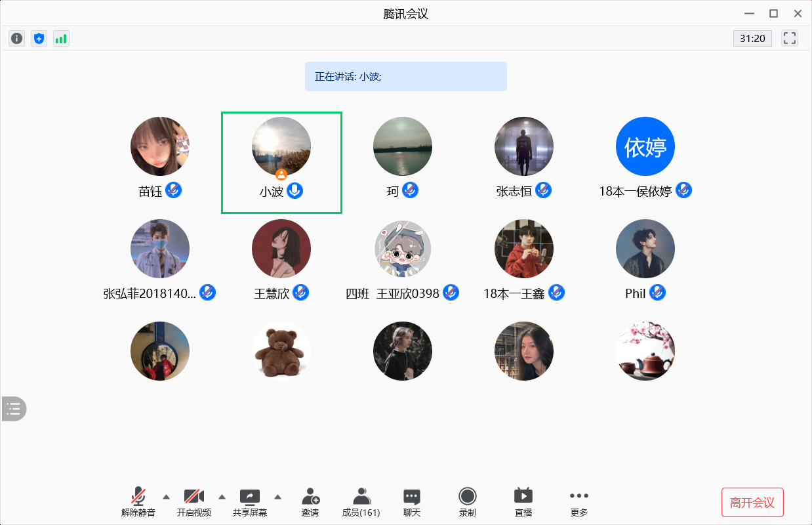Open the 直播 live stream option

(523, 502)
